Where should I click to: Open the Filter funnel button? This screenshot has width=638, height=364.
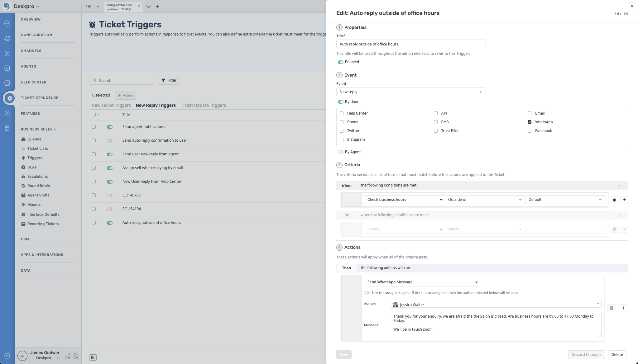point(169,80)
